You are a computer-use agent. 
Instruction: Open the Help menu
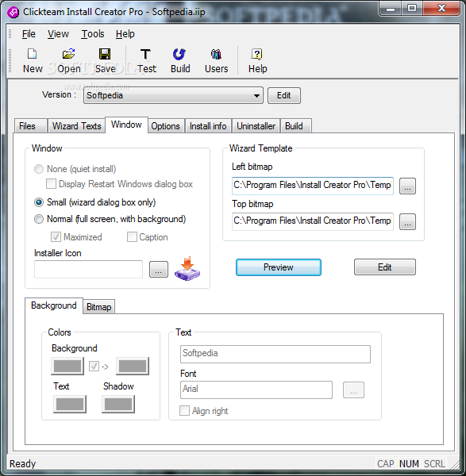(x=125, y=34)
